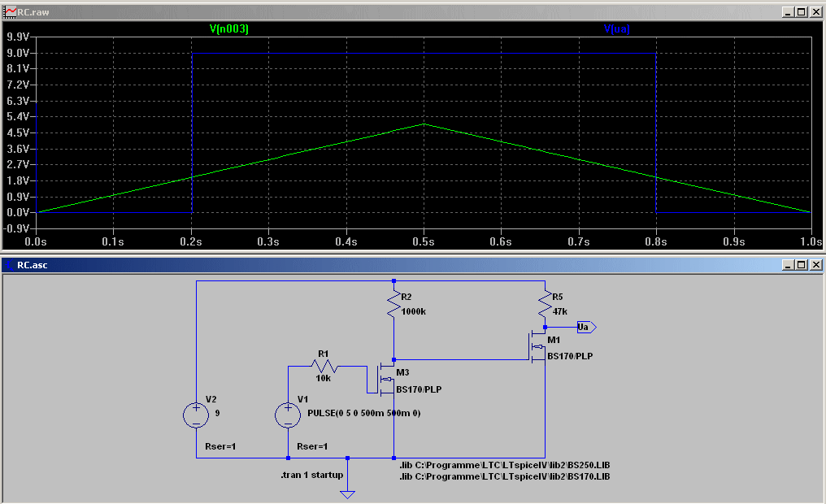Click the 1000k value of R2
Image resolution: width=826 pixels, height=504 pixels.
point(414,311)
